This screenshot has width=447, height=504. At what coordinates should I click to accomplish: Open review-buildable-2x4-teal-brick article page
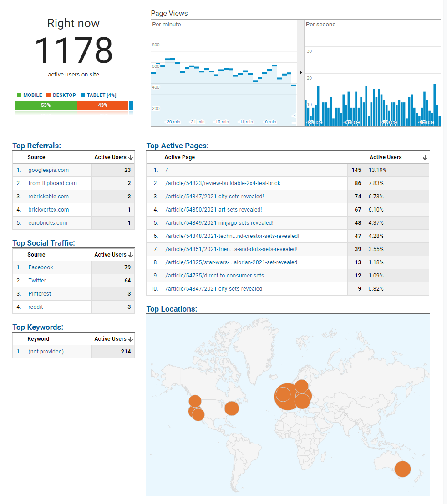coord(223,183)
